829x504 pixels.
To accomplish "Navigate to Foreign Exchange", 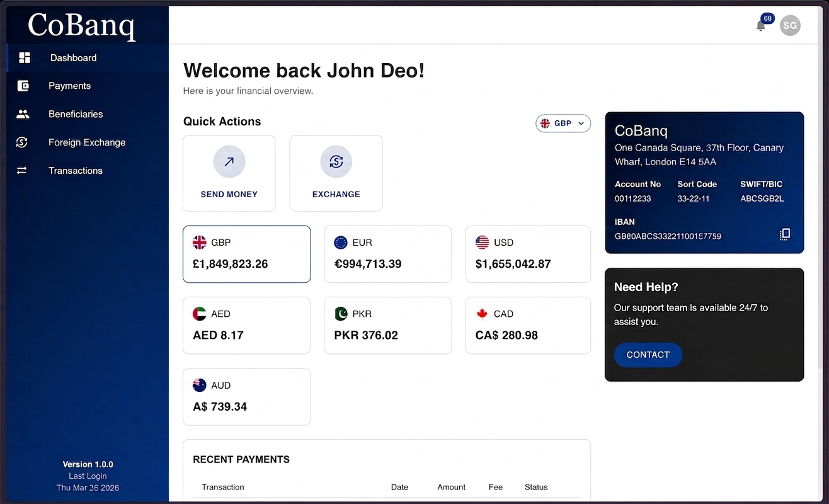I will [87, 142].
